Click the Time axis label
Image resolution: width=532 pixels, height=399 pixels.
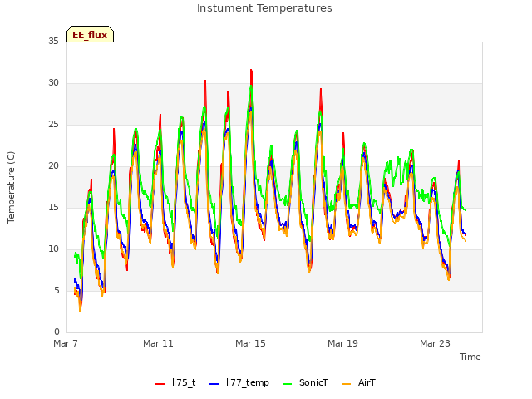[470, 357]
